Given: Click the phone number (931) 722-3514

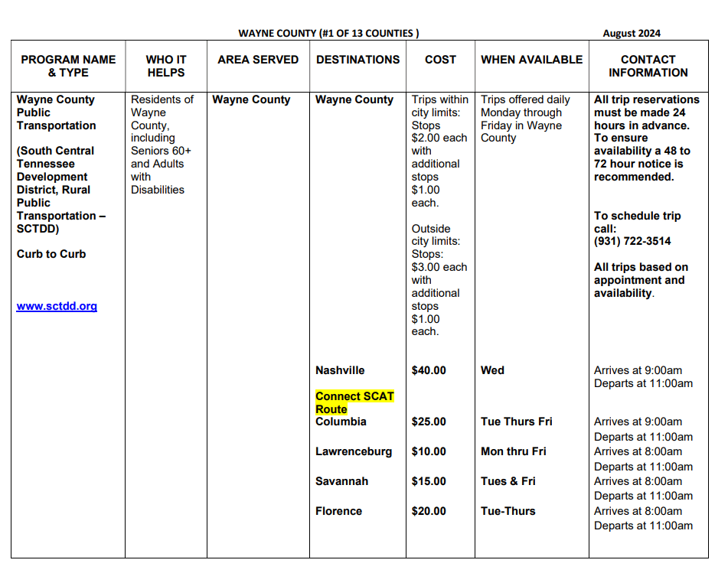Looking at the screenshot, I should pos(632,241).
